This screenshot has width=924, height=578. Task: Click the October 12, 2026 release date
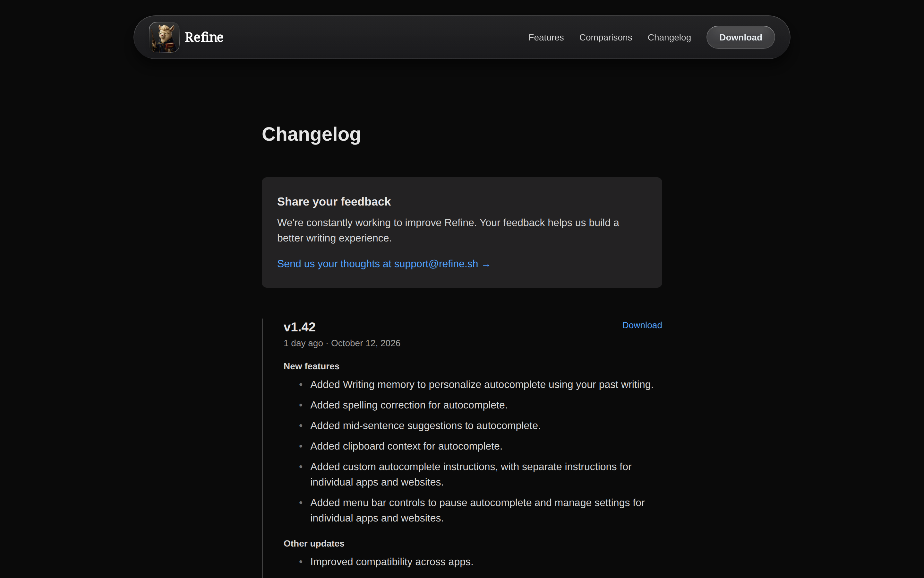[365, 343]
